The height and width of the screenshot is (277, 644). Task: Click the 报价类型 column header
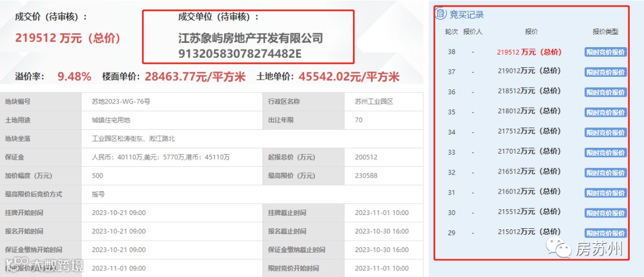pos(605,32)
